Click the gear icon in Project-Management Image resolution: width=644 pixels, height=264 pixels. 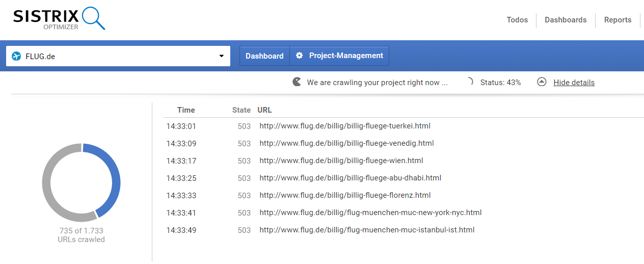click(x=299, y=56)
